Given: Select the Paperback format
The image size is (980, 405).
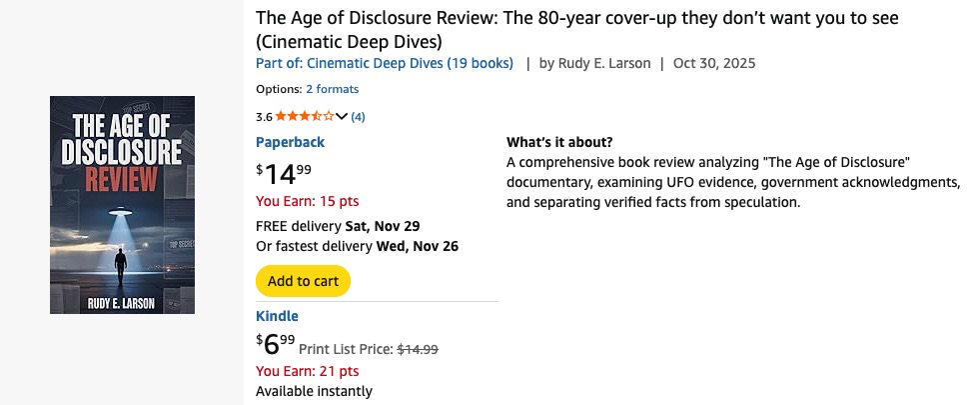Looking at the screenshot, I should pyautogui.click(x=290, y=142).
